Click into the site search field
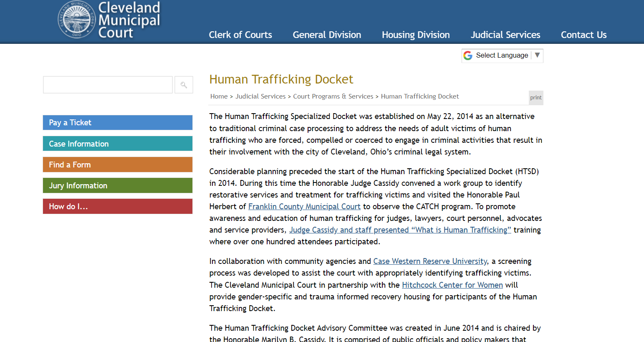The image size is (644, 342). 108,85
